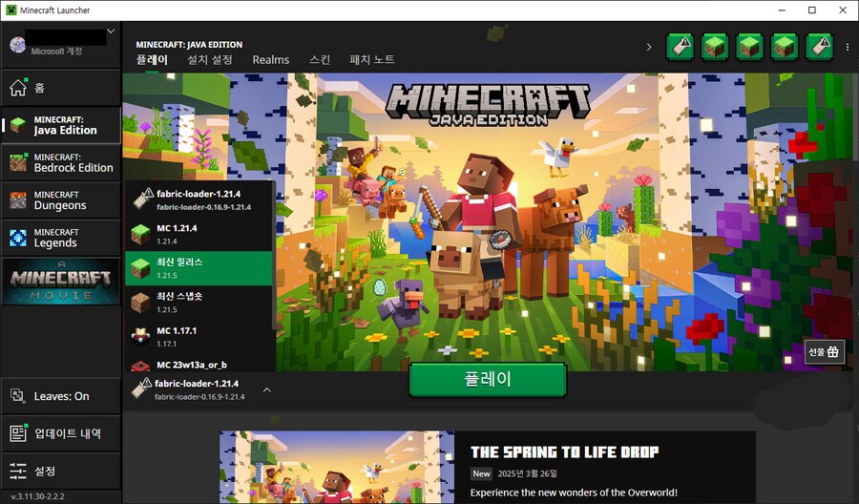The width and height of the screenshot is (859, 504).
Task: Open 업데이트 내역 (update history) in sidebar
Action: (x=61, y=433)
